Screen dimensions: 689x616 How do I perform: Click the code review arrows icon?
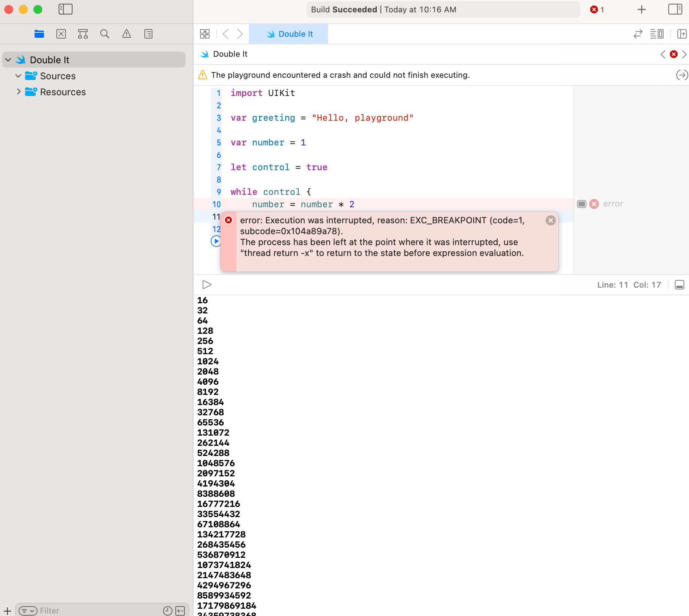(x=638, y=34)
